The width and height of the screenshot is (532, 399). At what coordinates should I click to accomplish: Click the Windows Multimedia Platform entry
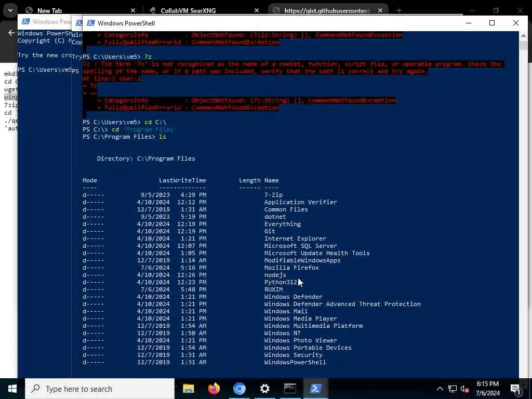313,326
